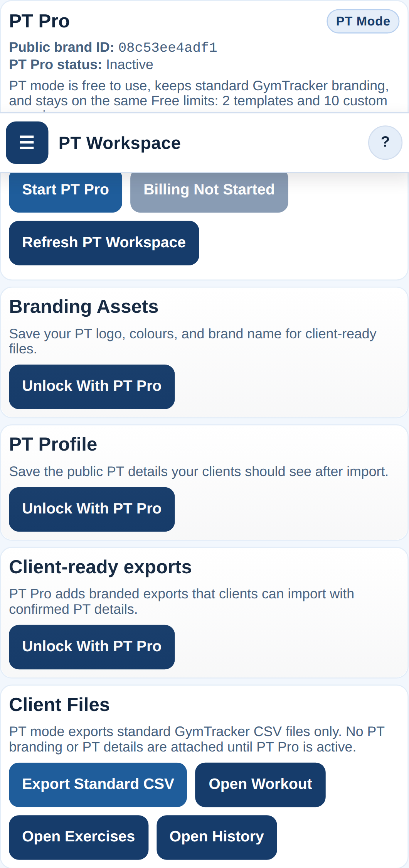Select the PT Mode badge
Image resolution: width=409 pixels, height=868 pixels.
363,21
